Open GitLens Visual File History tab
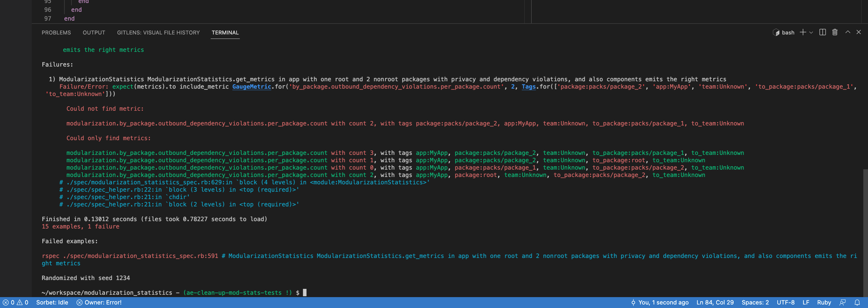 point(158,33)
